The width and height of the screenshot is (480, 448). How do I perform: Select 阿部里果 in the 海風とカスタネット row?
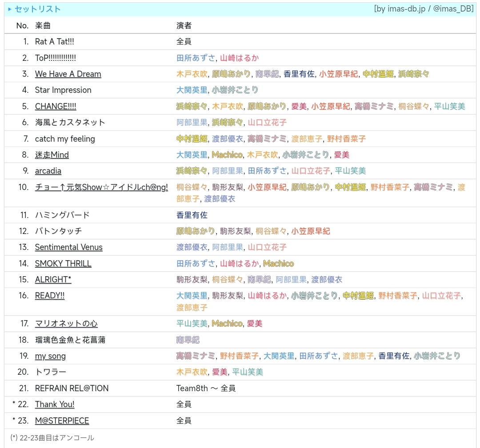tap(192, 123)
